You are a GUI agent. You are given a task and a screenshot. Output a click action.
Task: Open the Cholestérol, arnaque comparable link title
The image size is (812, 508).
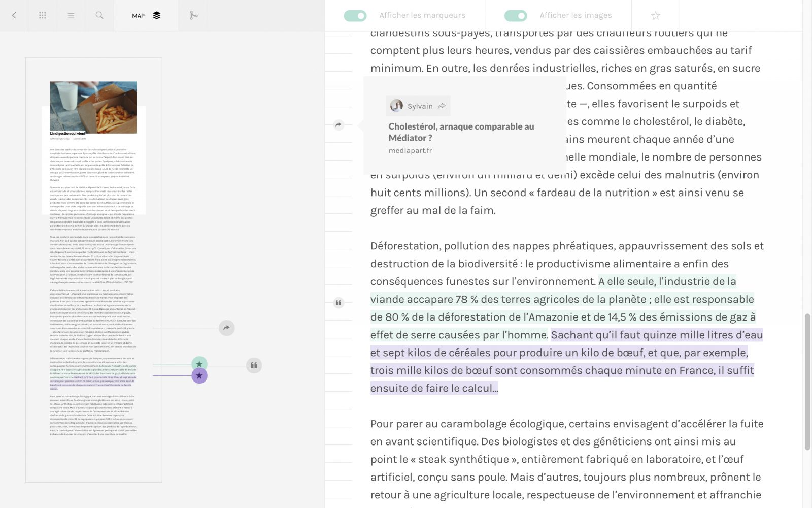(x=461, y=132)
